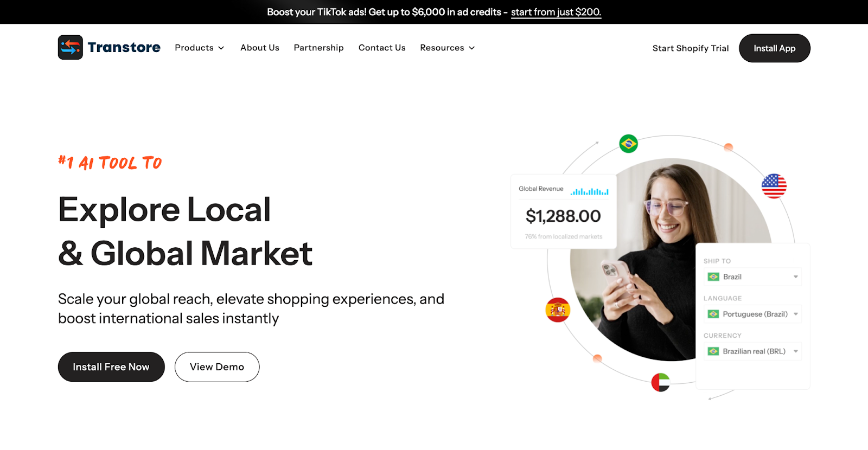Click the View Demo button
Image resolution: width=868 pixels, height=450 pixels.
coord(217,367)
